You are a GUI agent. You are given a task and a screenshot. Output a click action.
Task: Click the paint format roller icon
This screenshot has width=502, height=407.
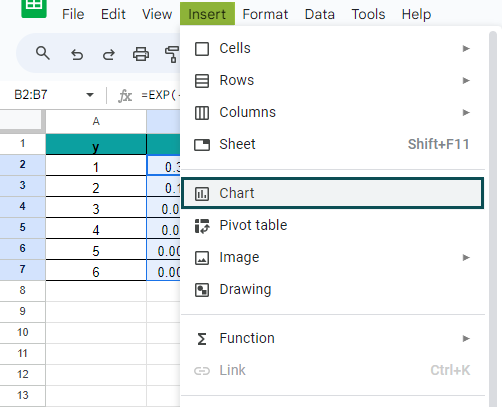click(172, 54)
